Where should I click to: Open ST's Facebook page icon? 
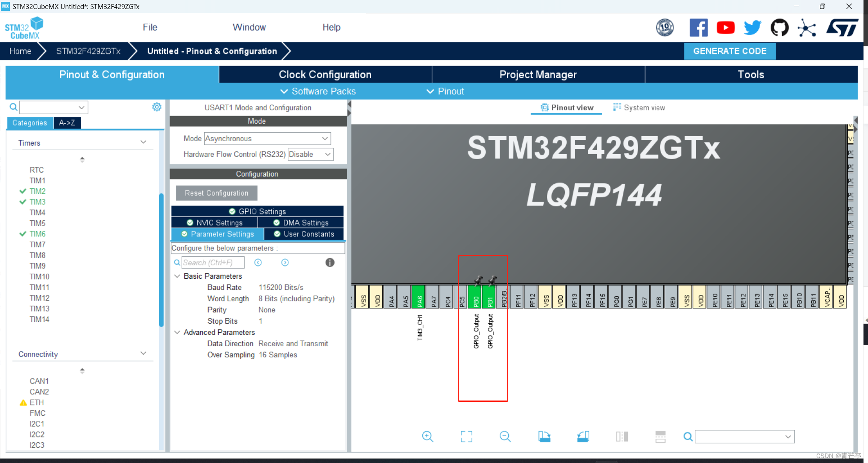coord(698,28)
